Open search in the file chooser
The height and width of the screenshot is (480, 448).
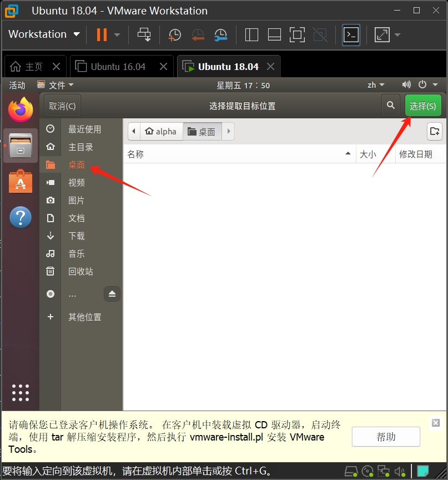(x=391, y=105)
